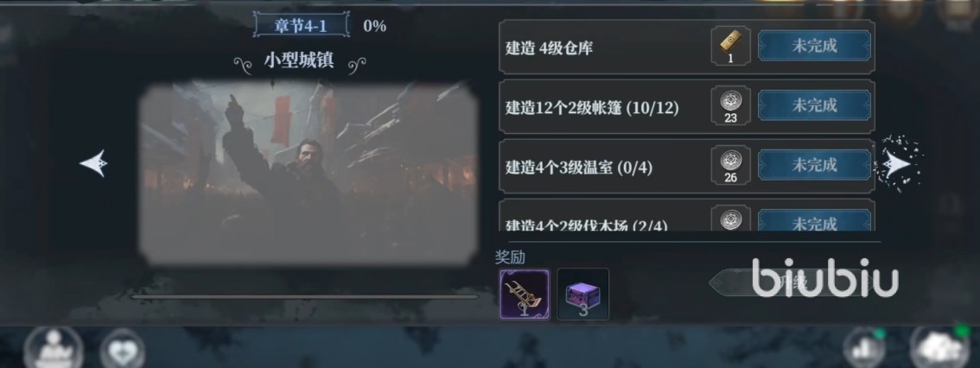
Task: Click the gold ticket reward icon for 建造 4级仓库
Action: [730, 46]
